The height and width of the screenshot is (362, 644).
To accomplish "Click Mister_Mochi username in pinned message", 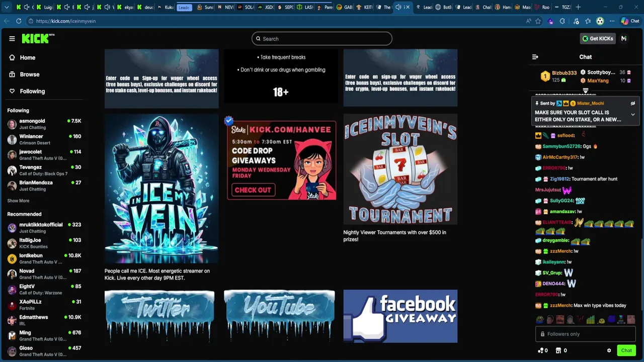I will pyautogui.click(x=590, y=103).
